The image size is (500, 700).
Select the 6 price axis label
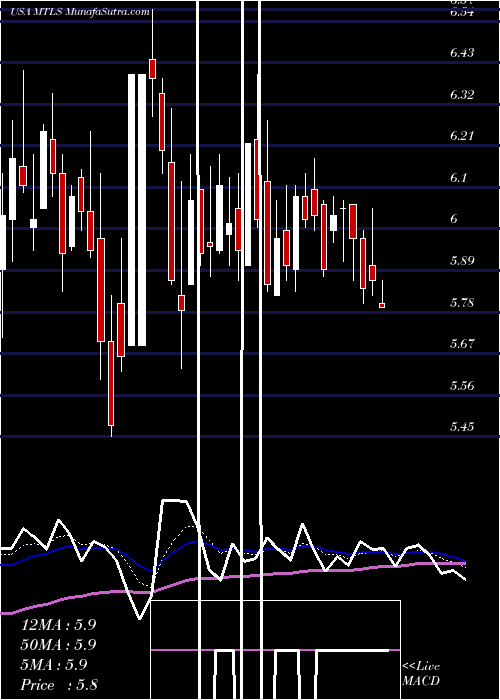click(x=453, y=219)
